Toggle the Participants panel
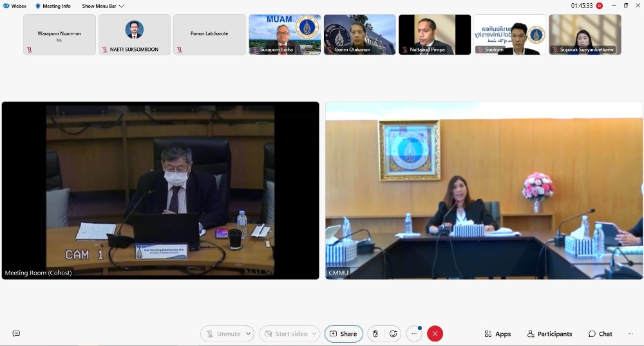Screen dimensions: 644x346 (x=549, y=334)
